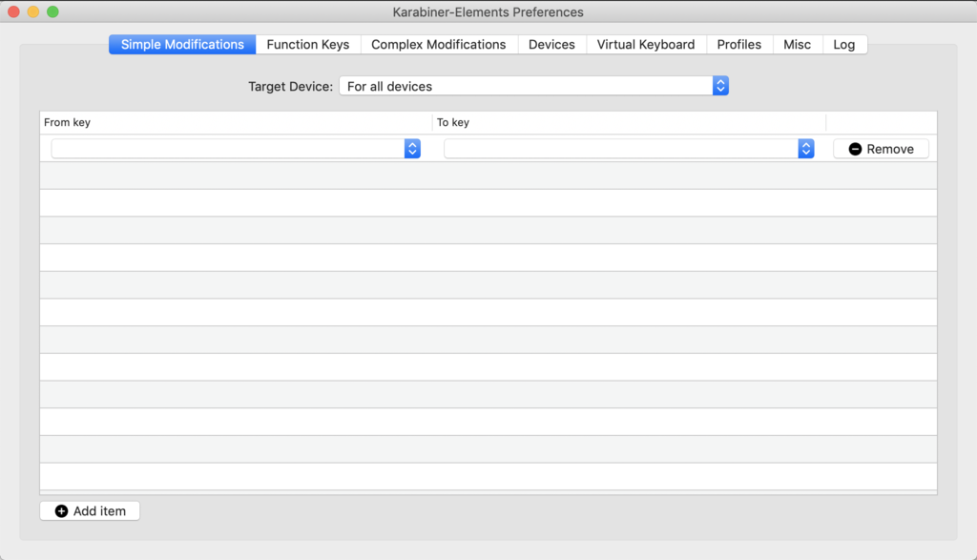Close the Preferences window with red button
The height and width of the screenshot is (560, 977).
13,11
